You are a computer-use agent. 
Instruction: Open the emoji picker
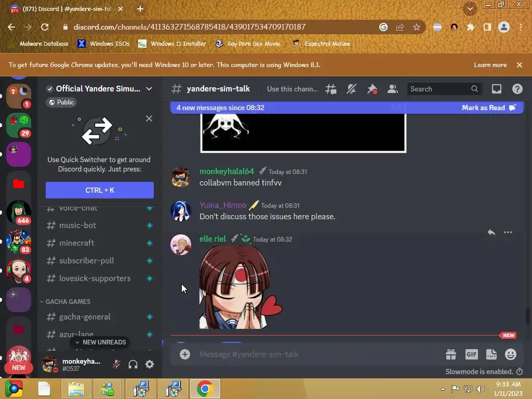point(511,354)
